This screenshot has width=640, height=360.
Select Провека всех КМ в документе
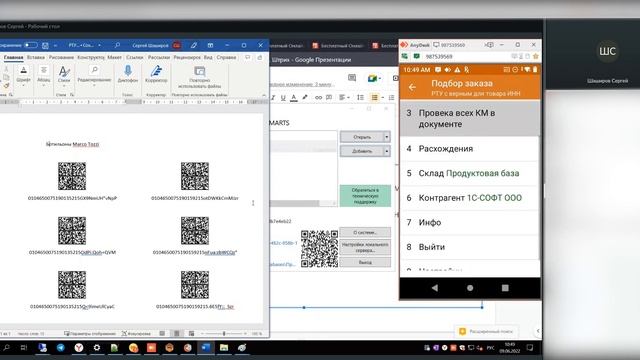(x=470, y=118)
